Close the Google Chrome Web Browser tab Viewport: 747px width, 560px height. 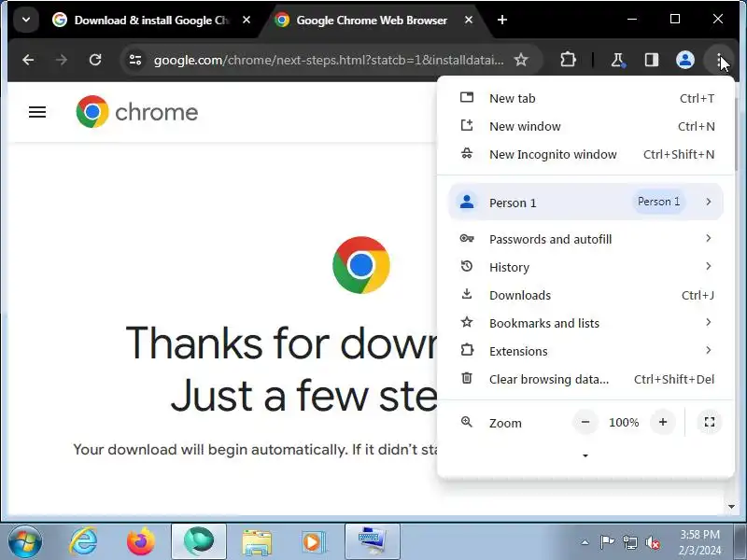(x=469, y=20)
